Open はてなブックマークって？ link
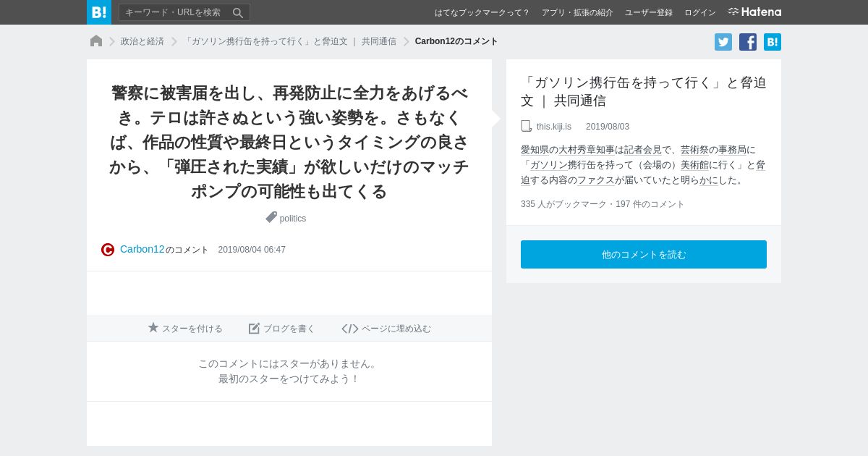This screenshot has height=456, width=868. 482,12
